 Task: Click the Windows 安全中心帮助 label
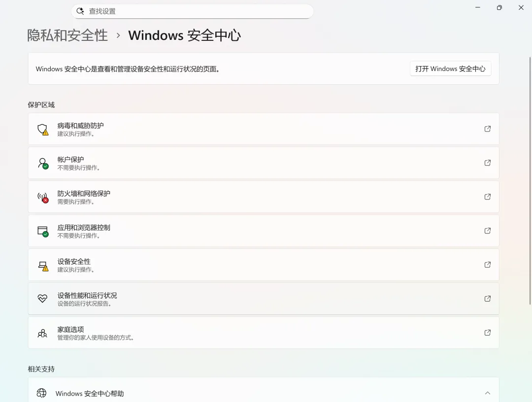click(x=90, y=394)
